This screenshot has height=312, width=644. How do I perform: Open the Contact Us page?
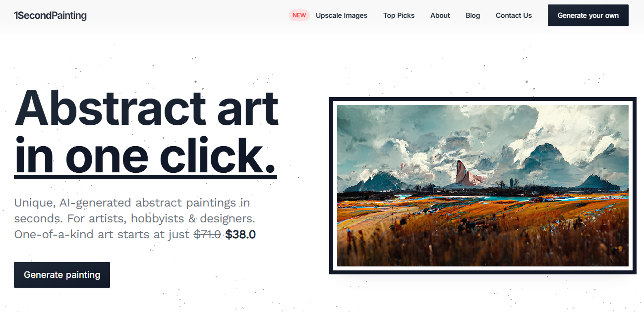click(514, 15)
